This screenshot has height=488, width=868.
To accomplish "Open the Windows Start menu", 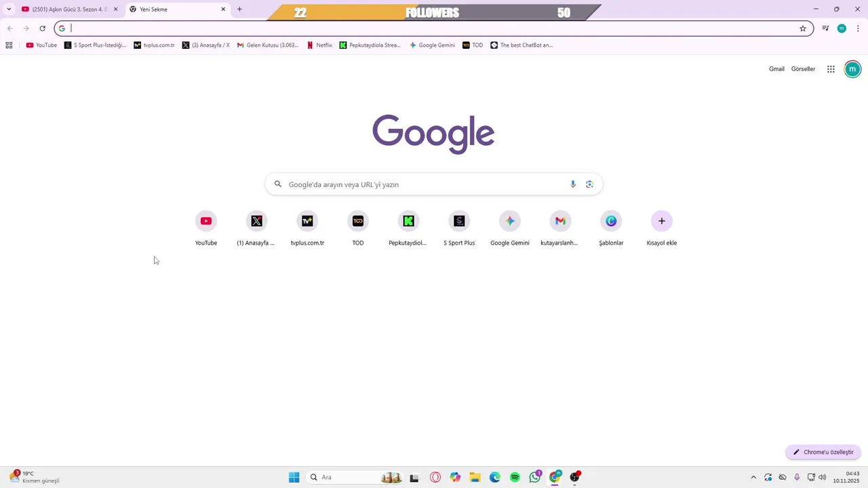I will coord(294,477).
